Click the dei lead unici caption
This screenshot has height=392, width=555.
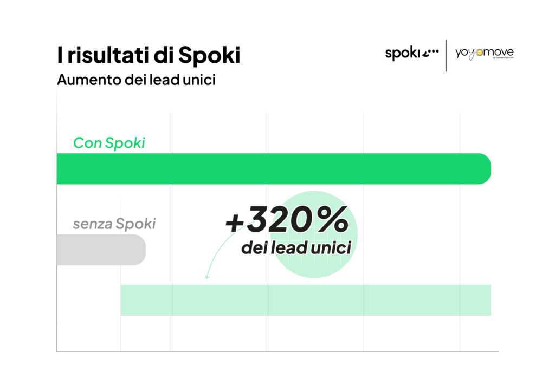point(296,247)
